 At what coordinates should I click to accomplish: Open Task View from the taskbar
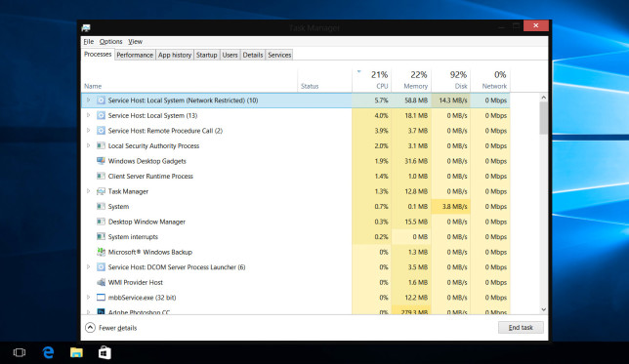(x=20, y=352)
